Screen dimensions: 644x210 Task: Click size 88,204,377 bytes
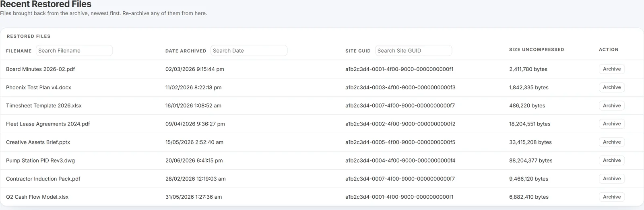click(531, 161)
